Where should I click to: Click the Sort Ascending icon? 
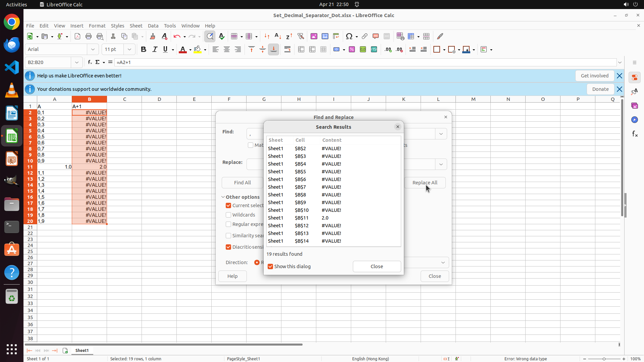coord(278,36)
